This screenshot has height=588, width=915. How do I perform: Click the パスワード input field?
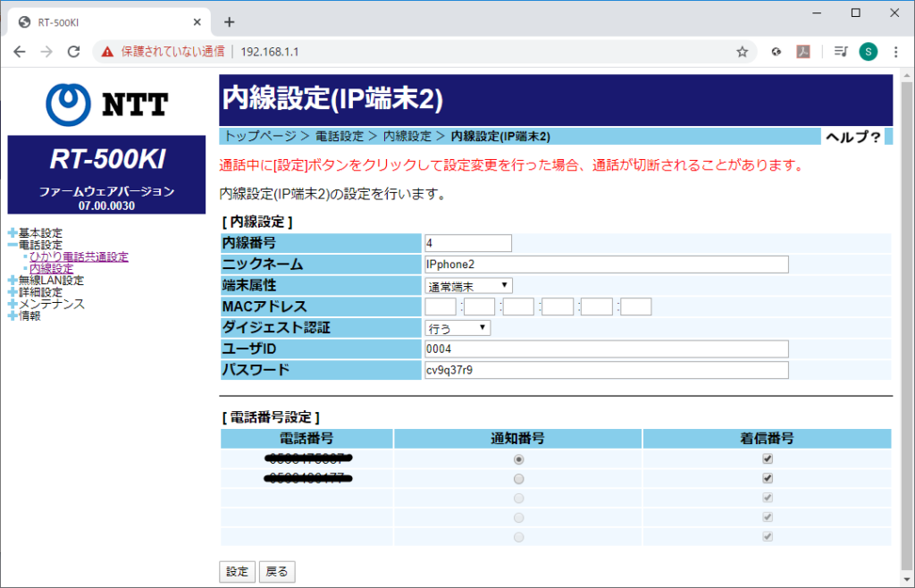(607, 370)
